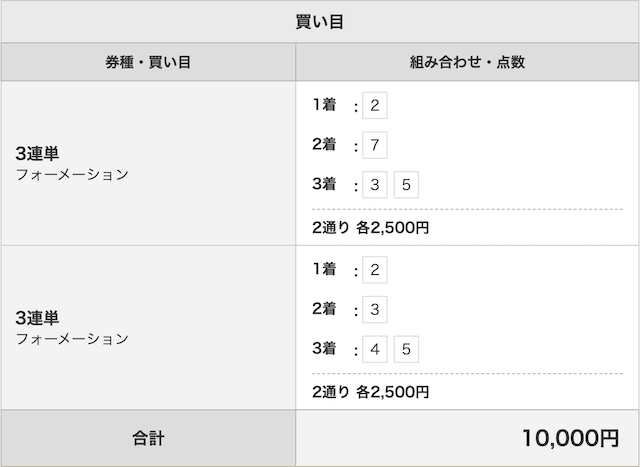640x467 pixels.
Task: Select the 券種・買い目 column header
Action: pyautogui.click(x=148, y=62)
